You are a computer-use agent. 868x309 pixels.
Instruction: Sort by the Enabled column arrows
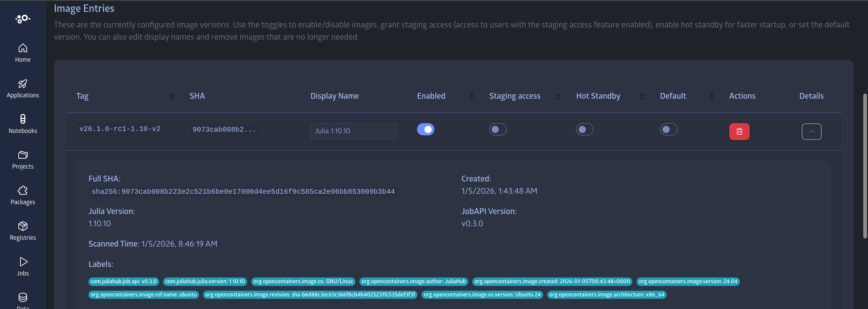(x=471, y=96)
